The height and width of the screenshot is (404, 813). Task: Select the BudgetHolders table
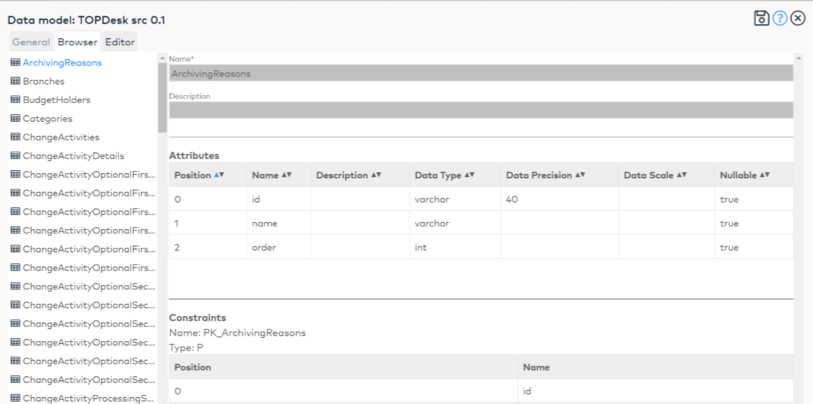point(57,100)
